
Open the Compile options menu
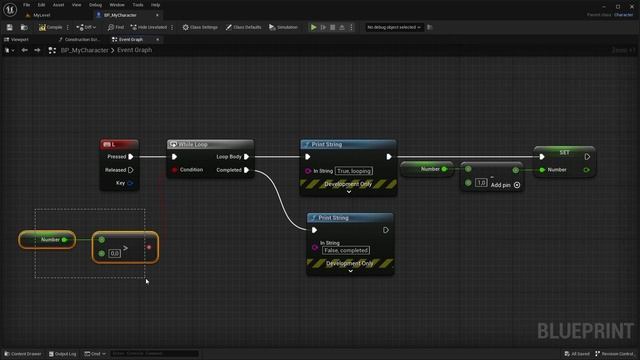(x=68, y=27)
